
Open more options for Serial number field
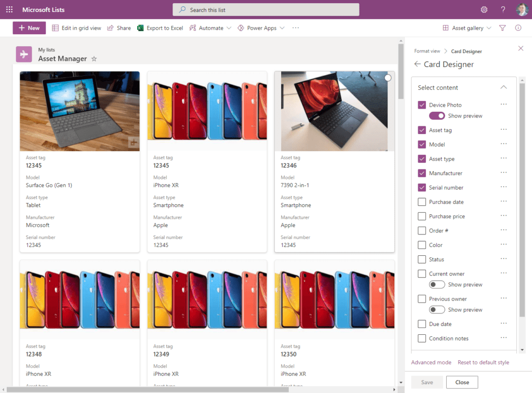(x=503, y=187)
